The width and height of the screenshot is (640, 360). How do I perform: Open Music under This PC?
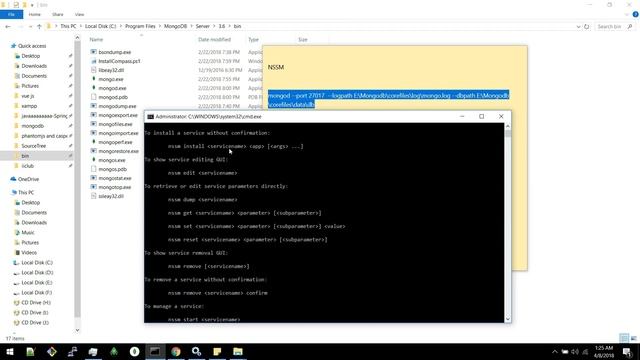(28, 233)
